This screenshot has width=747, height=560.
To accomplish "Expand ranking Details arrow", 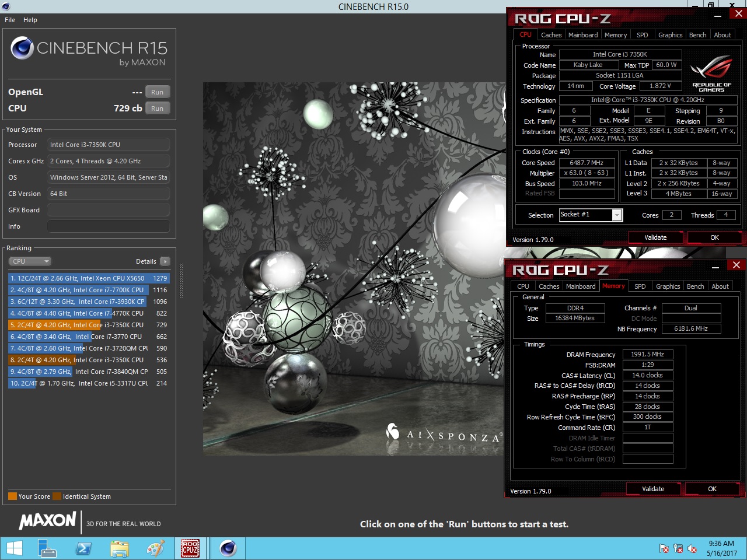I will (x=165, y=261).
